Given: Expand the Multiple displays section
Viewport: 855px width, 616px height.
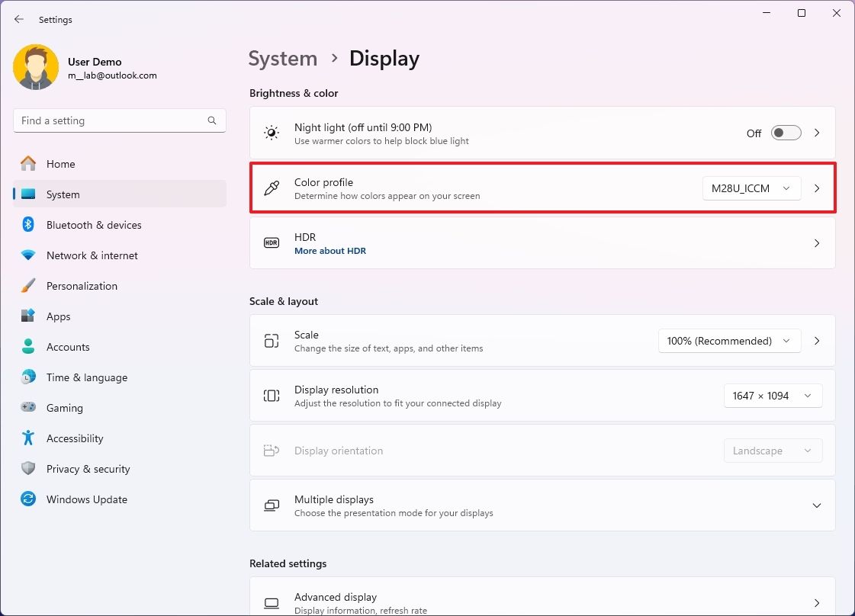Looking at the screenshot, I should click(x=816, y=505).
